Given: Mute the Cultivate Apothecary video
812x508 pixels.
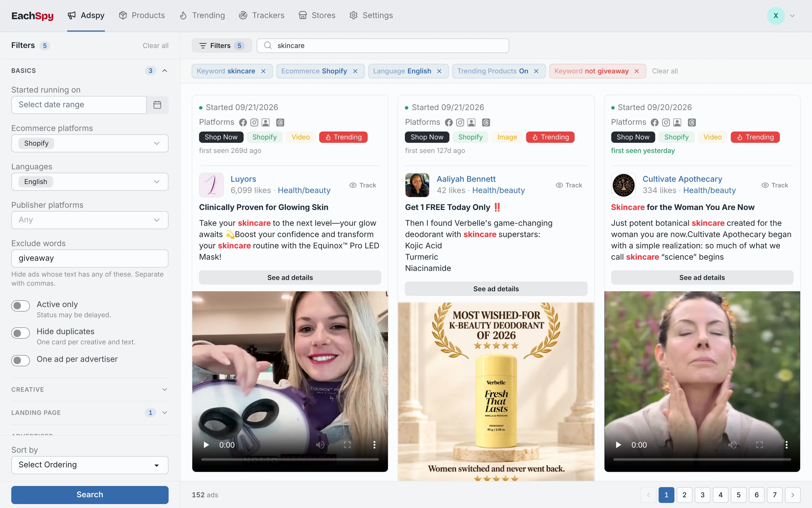Looking at the screenshot, I should [x=732, y=445].
